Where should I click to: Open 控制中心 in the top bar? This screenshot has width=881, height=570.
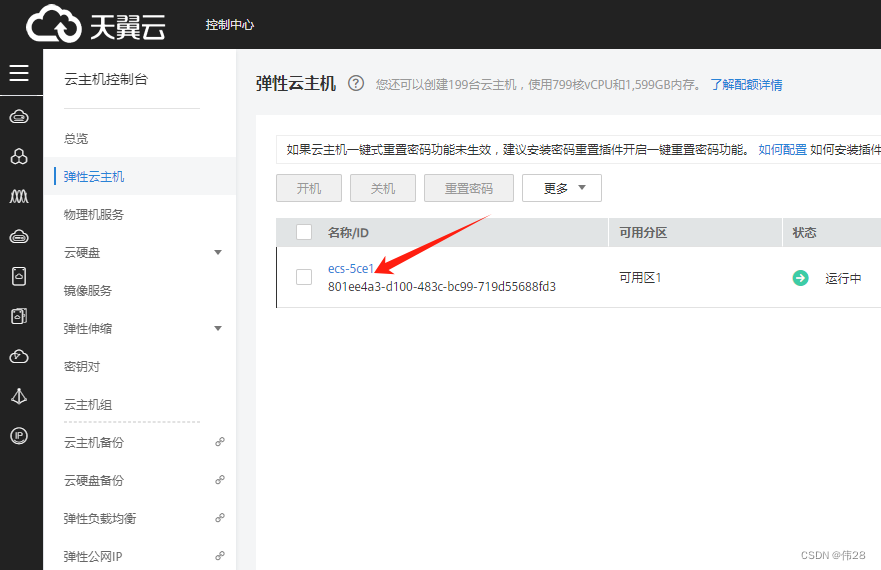point(229,25)
